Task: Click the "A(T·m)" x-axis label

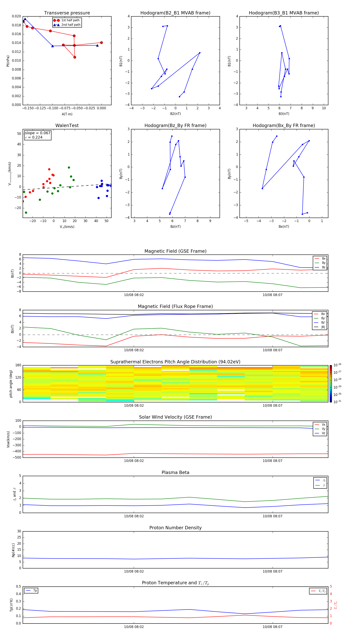Action: tap(67, 114)
